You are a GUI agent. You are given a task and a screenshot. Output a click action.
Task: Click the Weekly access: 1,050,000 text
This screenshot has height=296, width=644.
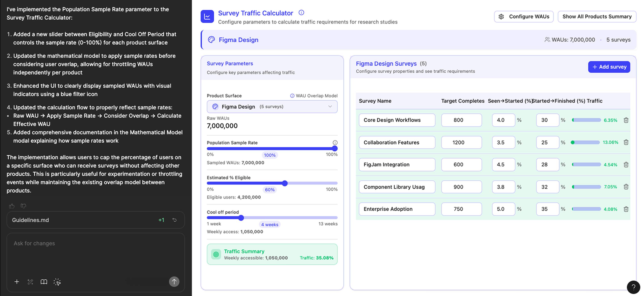point(235,232)
